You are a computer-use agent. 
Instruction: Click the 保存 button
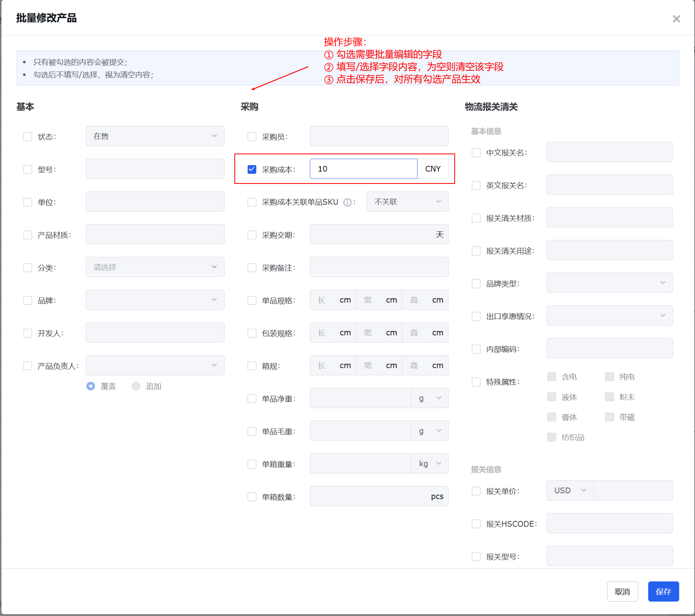(x=663, y=592)
